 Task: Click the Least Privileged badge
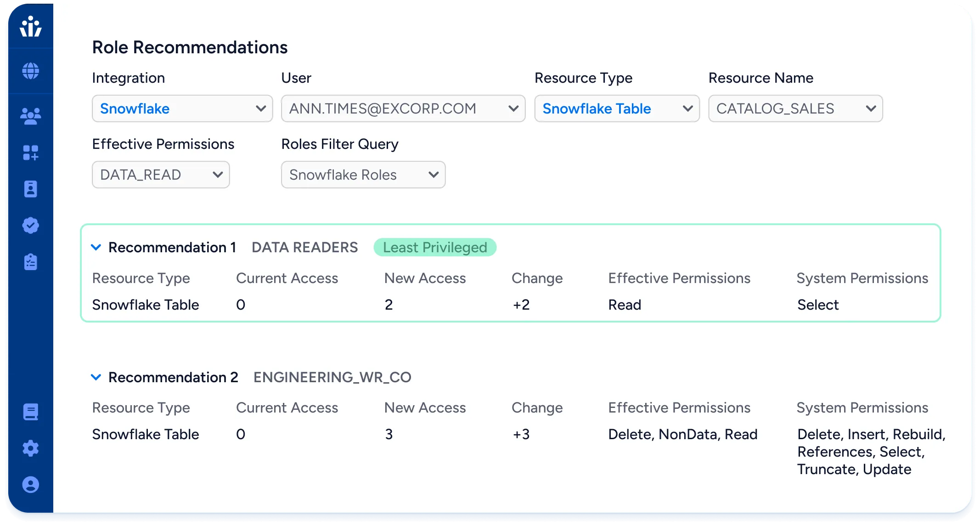pyautogui.click(x=434, y=247)
